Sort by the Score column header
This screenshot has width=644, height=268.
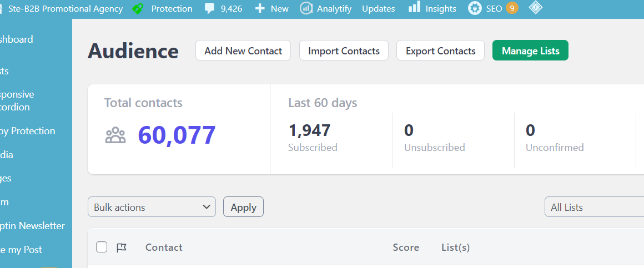click(x=406, y=247)
